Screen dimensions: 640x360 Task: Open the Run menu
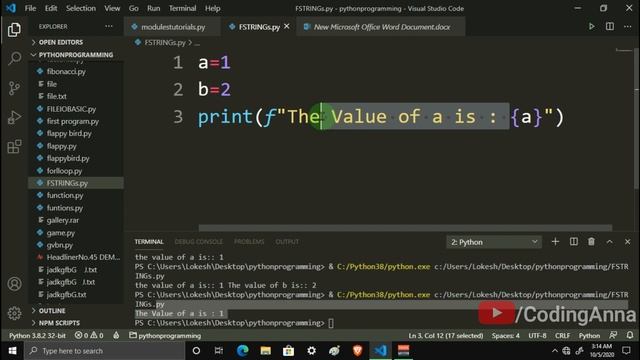pyautogui.click(x=153, y=8)
